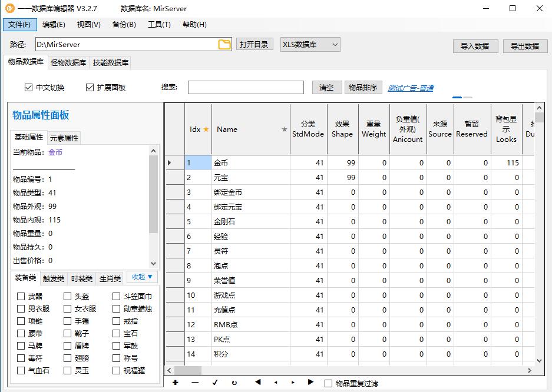Viewport: 552px width, 392px height.
Task: Open the 帮助(H) menu
Action: pos(194,25)
